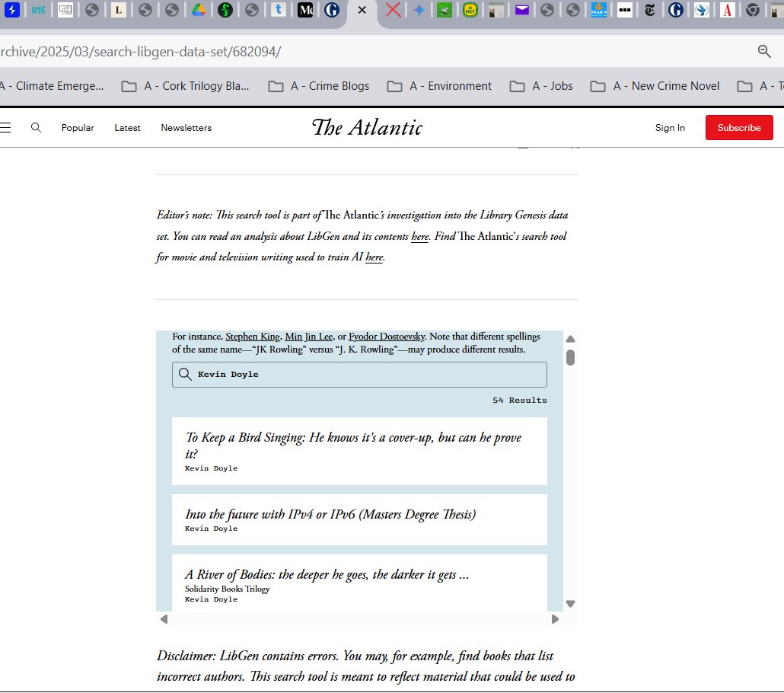Open the A - Jobs bookmark folder
The height and width of the screenshot is (693, 784).
tap(541, 86)
